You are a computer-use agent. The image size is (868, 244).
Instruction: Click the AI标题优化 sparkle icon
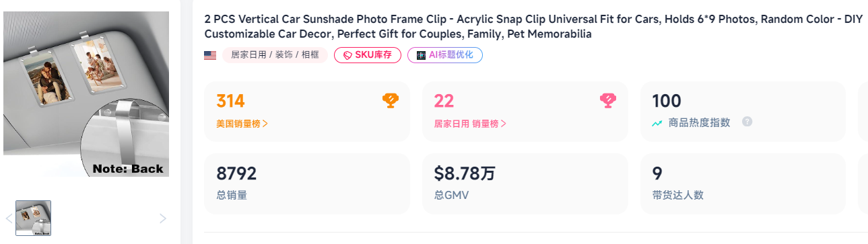click(421, 55)
